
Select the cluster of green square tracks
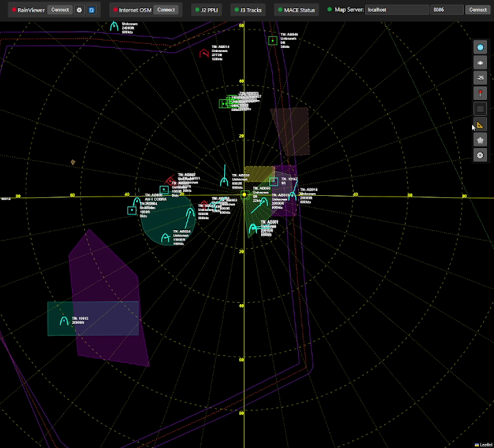(228, 102)
